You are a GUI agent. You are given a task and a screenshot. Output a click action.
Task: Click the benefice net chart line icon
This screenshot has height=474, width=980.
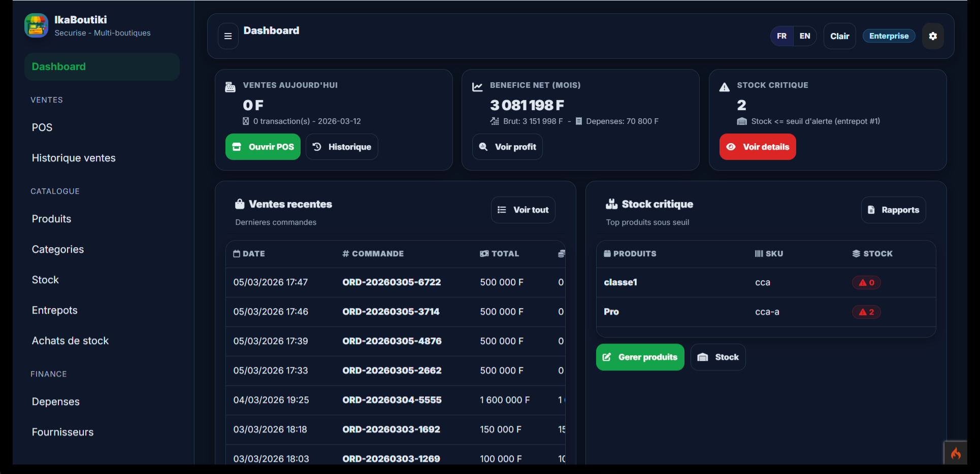pos(477,87)
